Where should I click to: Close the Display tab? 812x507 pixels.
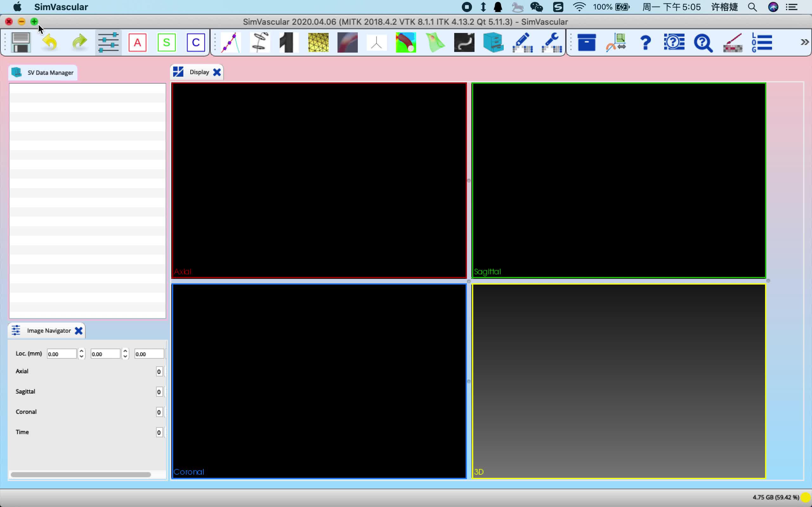(217, 72)
